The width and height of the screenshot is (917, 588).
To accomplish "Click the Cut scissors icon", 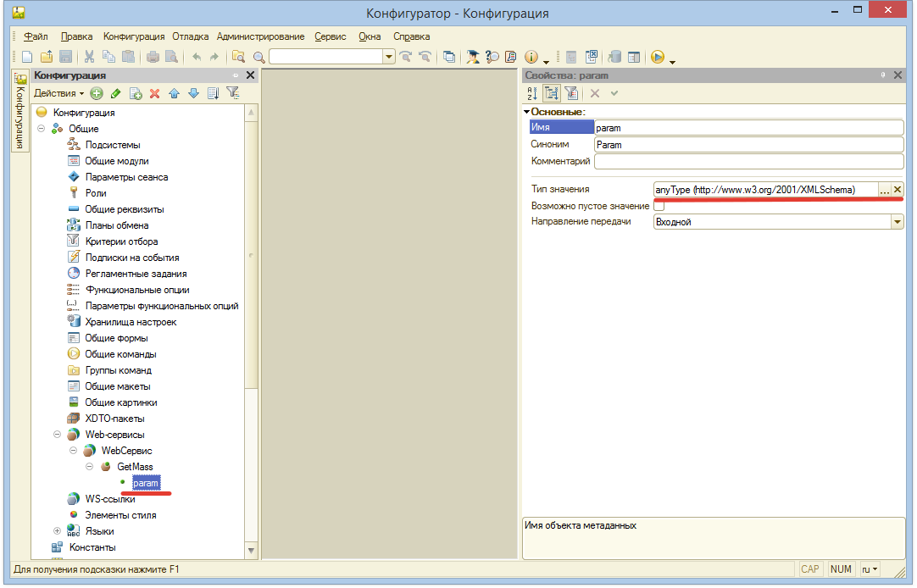I will pyautogui.click(x=90, y=58).
